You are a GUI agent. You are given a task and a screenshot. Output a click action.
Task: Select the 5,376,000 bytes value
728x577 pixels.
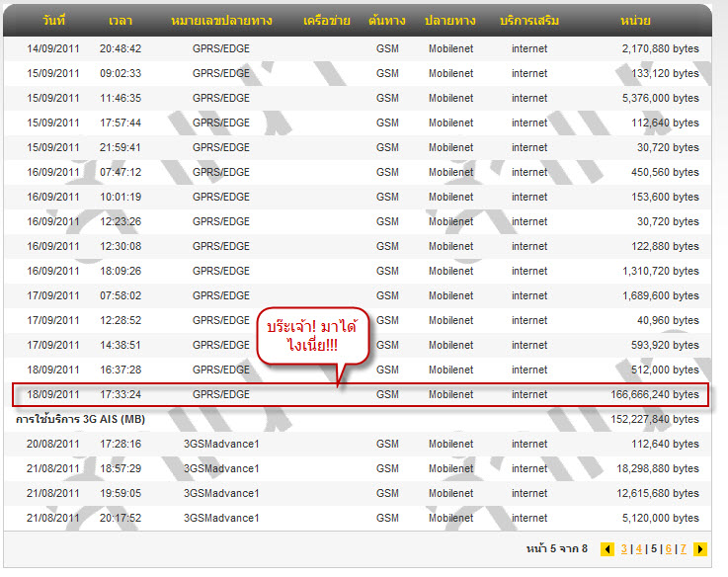(x=660, y=98)
